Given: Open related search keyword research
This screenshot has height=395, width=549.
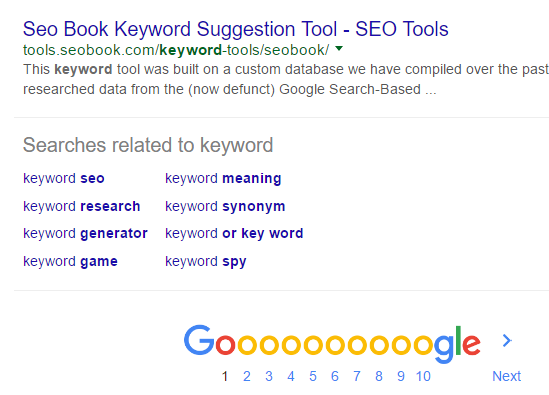Looking at the screenshot, I should pos(82,206).
